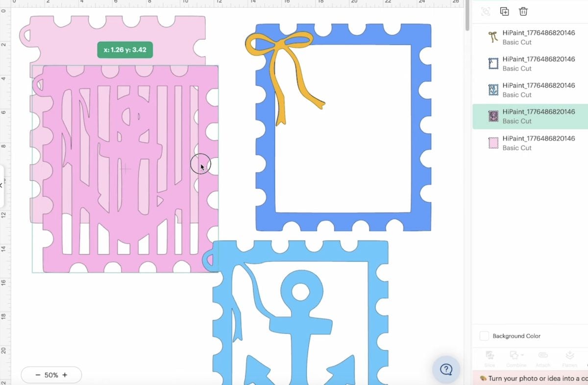Viewport: 588px width, 385px height.
Task: Click the Group icon in layers panel
Action: click(x=486, y=12)
